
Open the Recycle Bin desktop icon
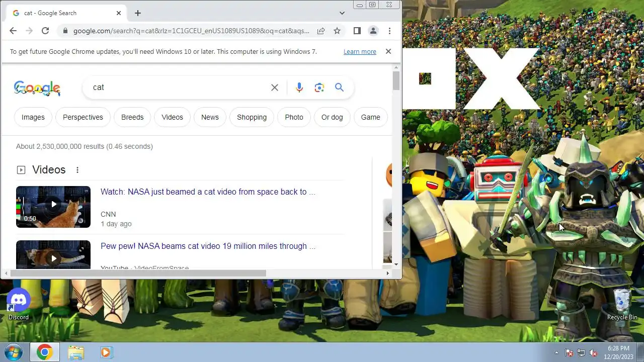pos(622,305)
